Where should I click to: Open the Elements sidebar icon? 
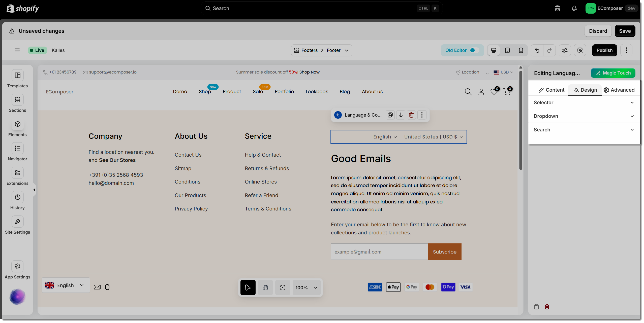click(x=17, y=124)
